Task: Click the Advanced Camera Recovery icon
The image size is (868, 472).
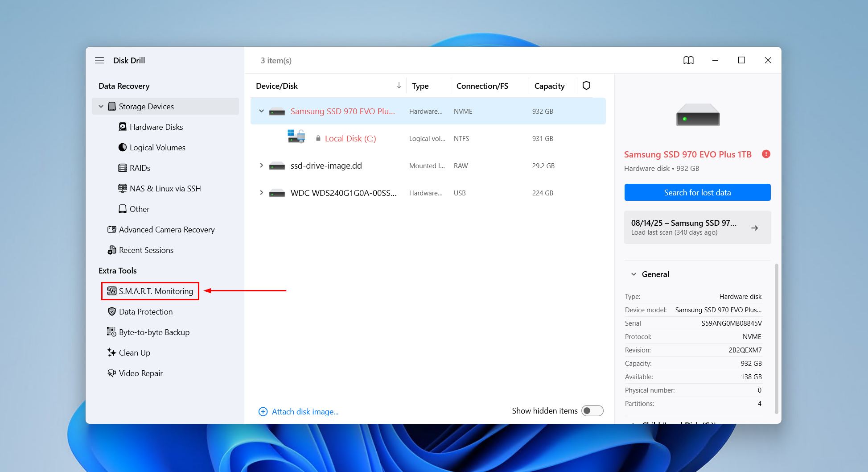Action: [112, 229]
